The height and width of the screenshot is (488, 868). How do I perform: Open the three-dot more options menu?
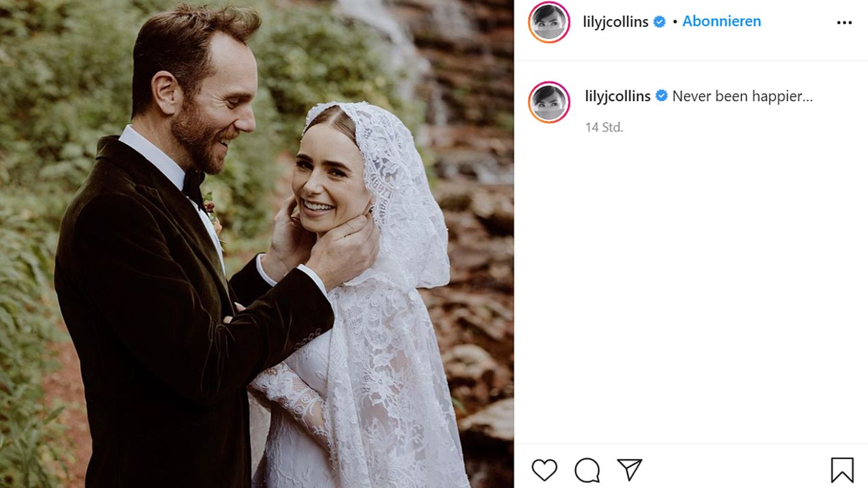pyautogui.click(x=844, y=23)
